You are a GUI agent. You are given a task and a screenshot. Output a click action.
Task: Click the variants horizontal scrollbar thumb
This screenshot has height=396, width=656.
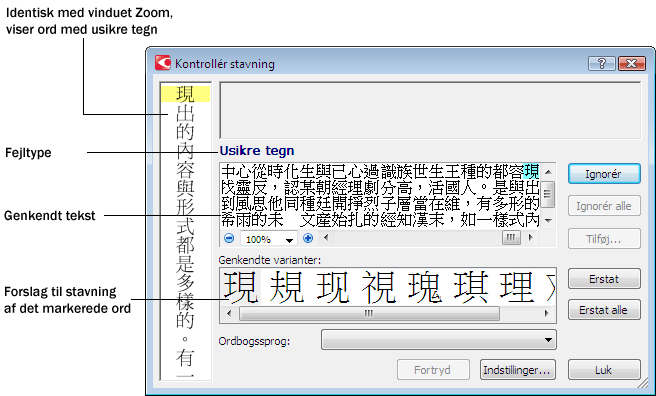(369, 313)
